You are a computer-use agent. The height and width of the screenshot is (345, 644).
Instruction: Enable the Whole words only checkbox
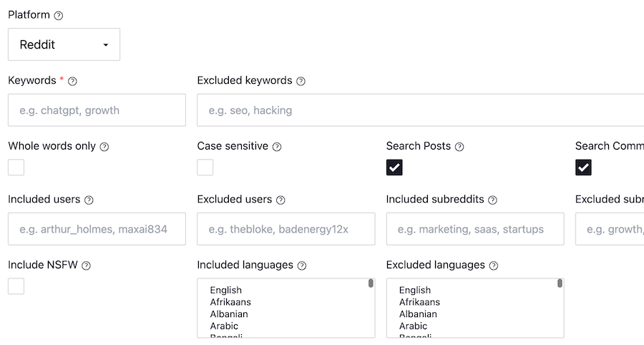tap(16, 167)
